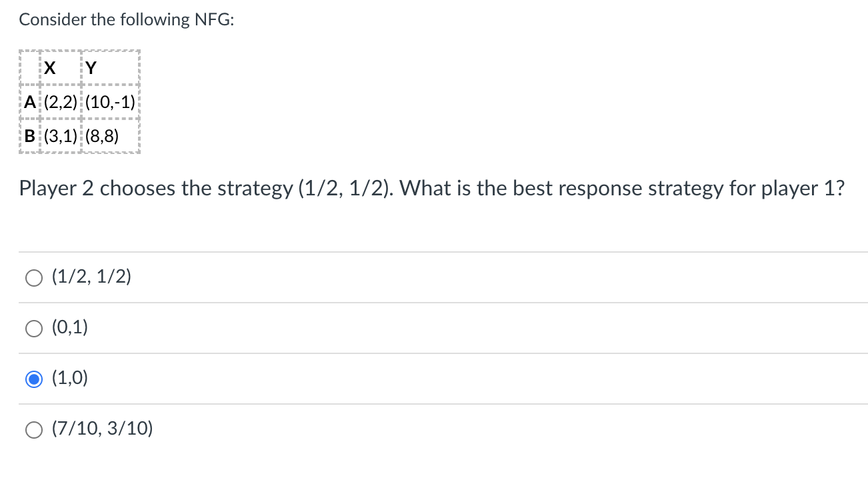Click the question text about player 2's strategy
Screen dimensions: 868x480
[432, 189]
